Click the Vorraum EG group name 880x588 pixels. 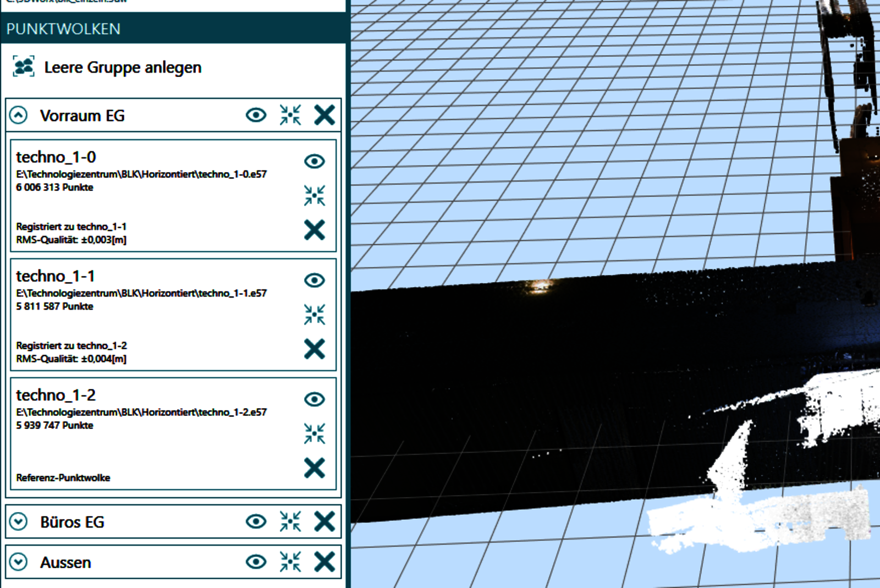click(82, 116)
